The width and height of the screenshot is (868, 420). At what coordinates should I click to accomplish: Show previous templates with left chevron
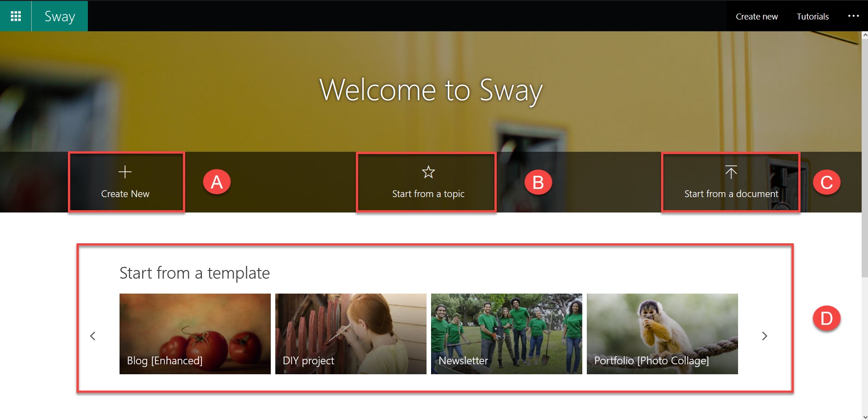click(93, 336)
